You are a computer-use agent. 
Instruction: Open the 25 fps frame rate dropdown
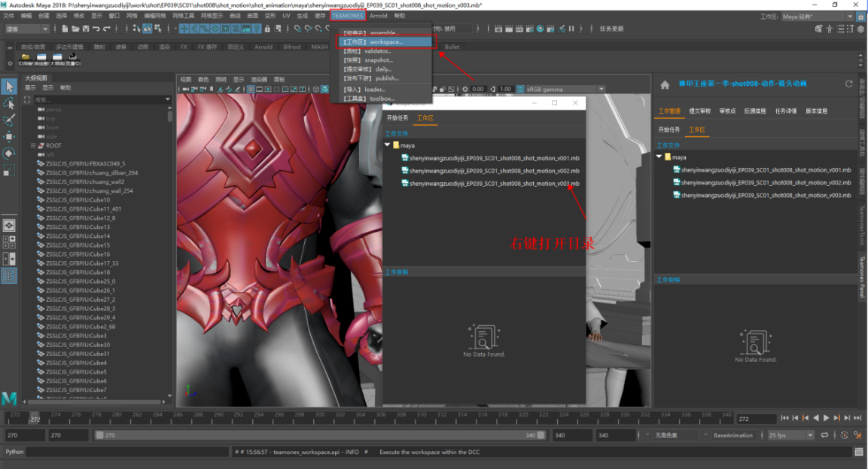tap(790, 435)
